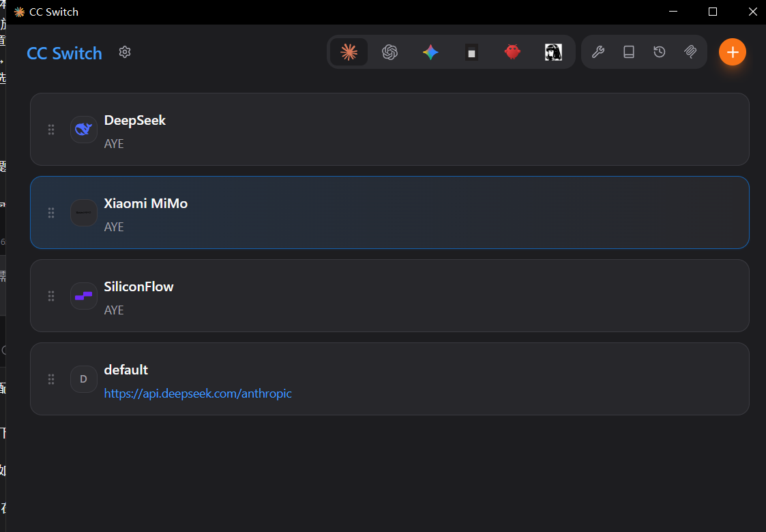766x532 pixels.
Task: Add a new provider with orange plus
Action: click(733, 52)
